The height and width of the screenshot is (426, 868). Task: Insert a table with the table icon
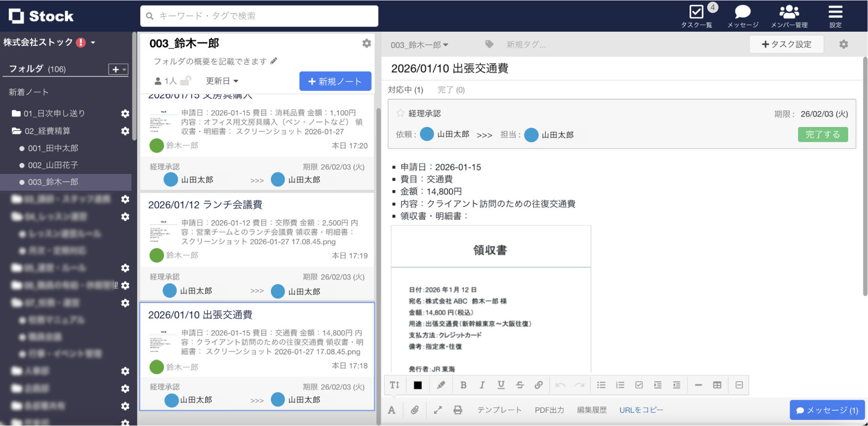[717, 385]
